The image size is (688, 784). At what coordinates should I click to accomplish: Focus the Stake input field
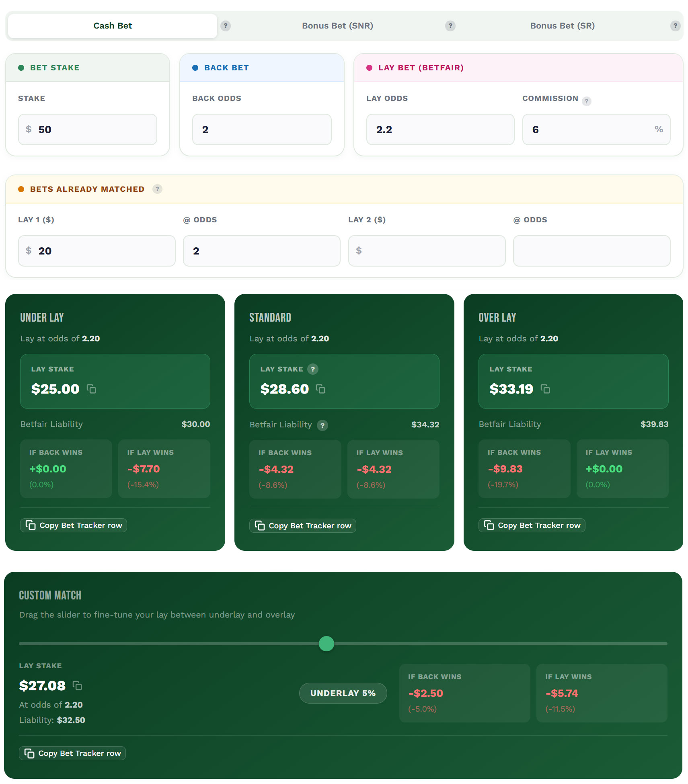(88, 129)
